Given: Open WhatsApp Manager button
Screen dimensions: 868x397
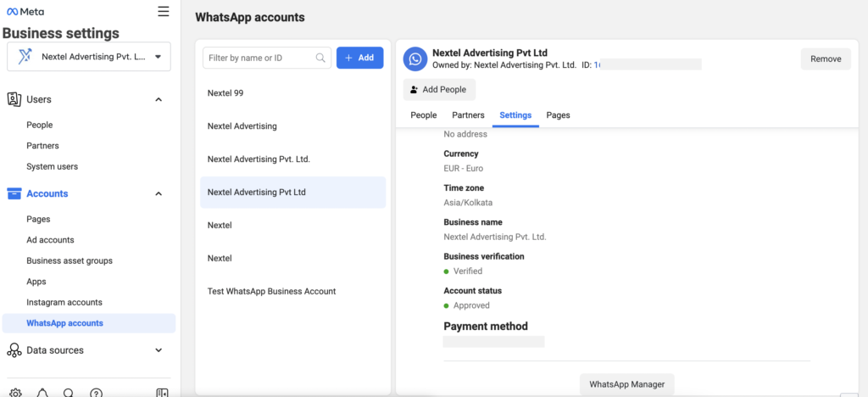Looking at the screenshot, I should tap(627, 384).
